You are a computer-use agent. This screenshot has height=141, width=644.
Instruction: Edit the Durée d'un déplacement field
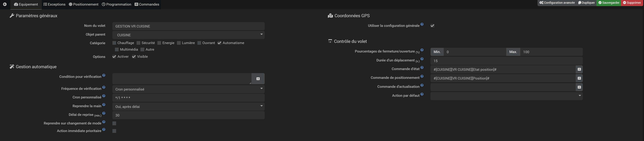tap(507, 61)
